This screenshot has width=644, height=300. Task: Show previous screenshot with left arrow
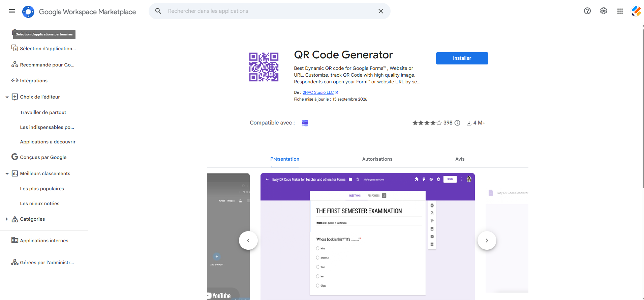click(x=248, y=241)
